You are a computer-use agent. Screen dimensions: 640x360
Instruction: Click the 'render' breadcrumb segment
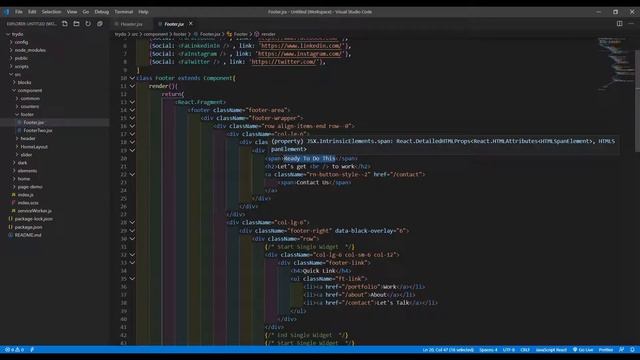coord(268,34)
